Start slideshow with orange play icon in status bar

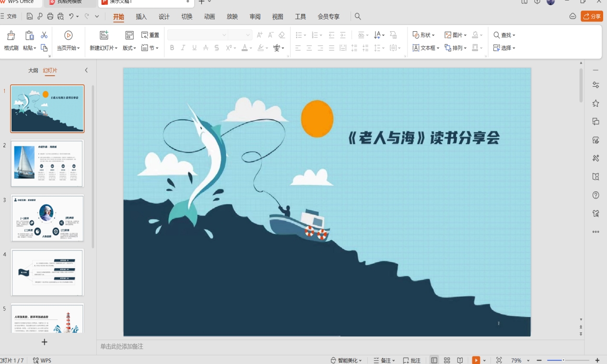coord(476,360)
